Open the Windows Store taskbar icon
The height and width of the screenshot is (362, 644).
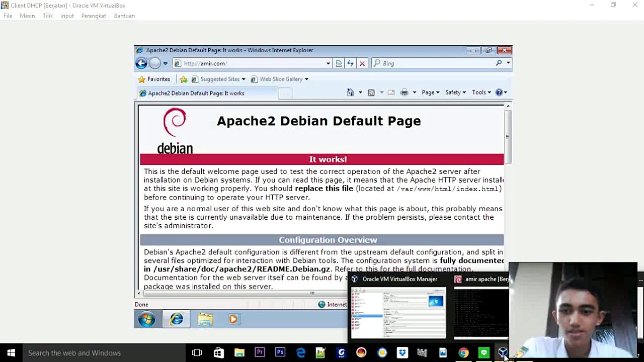coord(219,353)
